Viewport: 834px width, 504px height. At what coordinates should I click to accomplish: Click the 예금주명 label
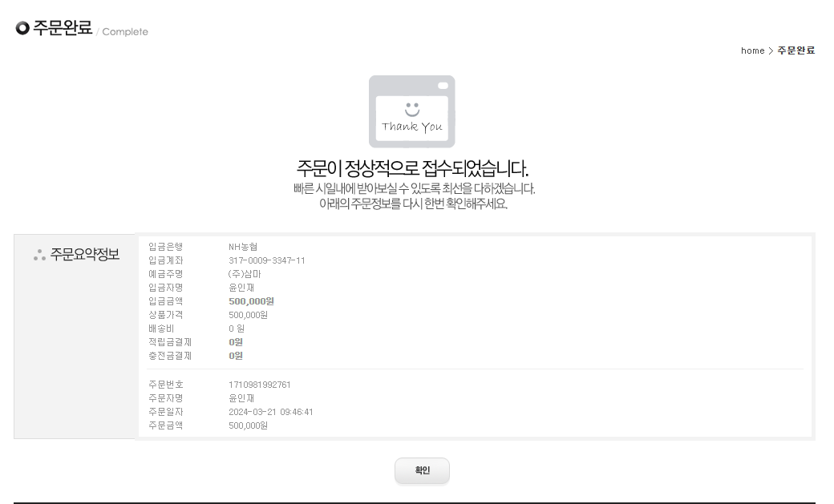pos(165,274)
